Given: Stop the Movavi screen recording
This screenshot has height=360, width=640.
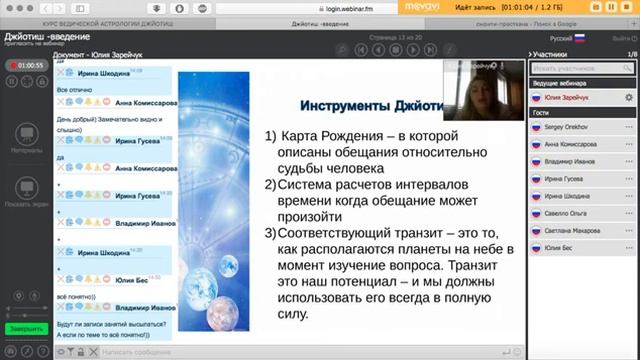Looking at the screenshot, I should 627,7.
